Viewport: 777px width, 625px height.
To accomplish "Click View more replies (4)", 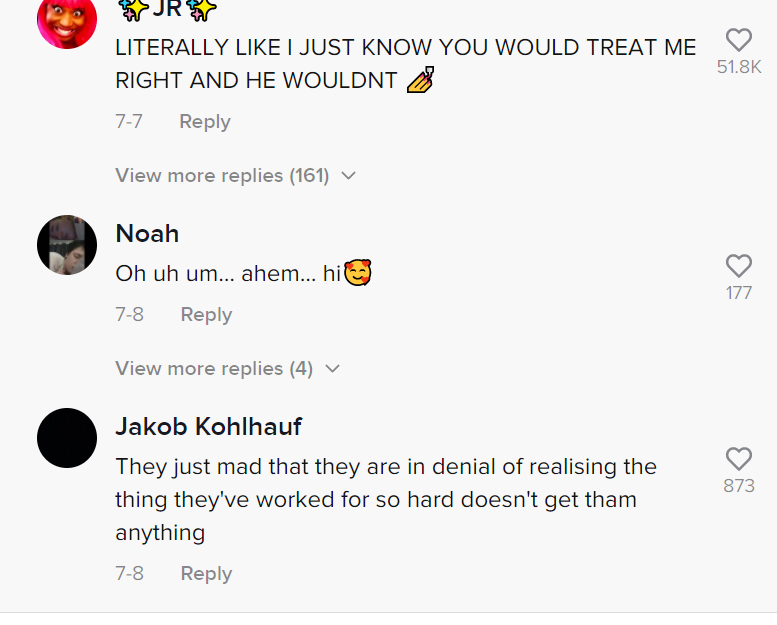I will [x=214, y=368].
